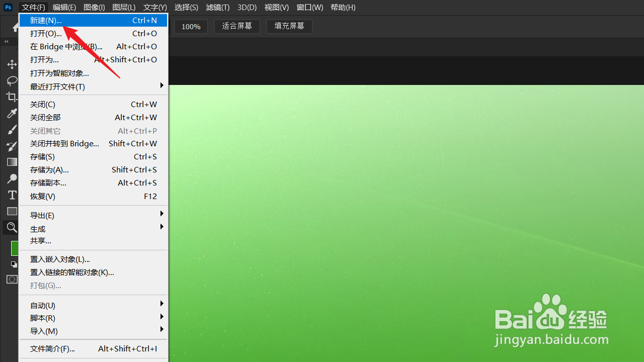Open the 窗口 menu
Image resolution: width=644 pixels, height=362 pixels.
309,7
